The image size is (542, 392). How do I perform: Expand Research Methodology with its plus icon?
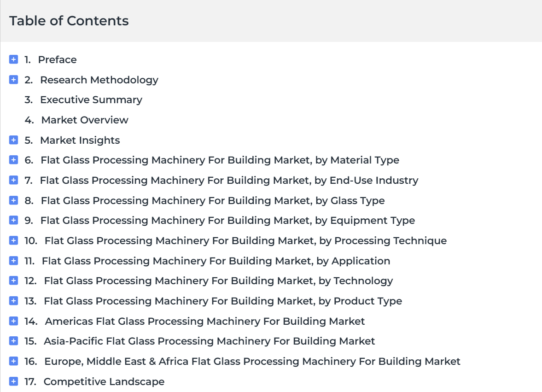coord(13,80)
